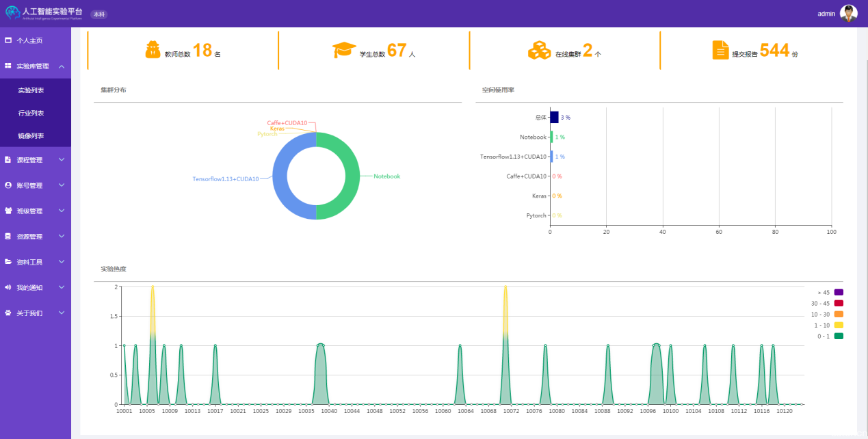Click the 我的通知 speaker icon
Viewport: 868px width, 439px height.
pyautogui.click(x=8, y=287)
